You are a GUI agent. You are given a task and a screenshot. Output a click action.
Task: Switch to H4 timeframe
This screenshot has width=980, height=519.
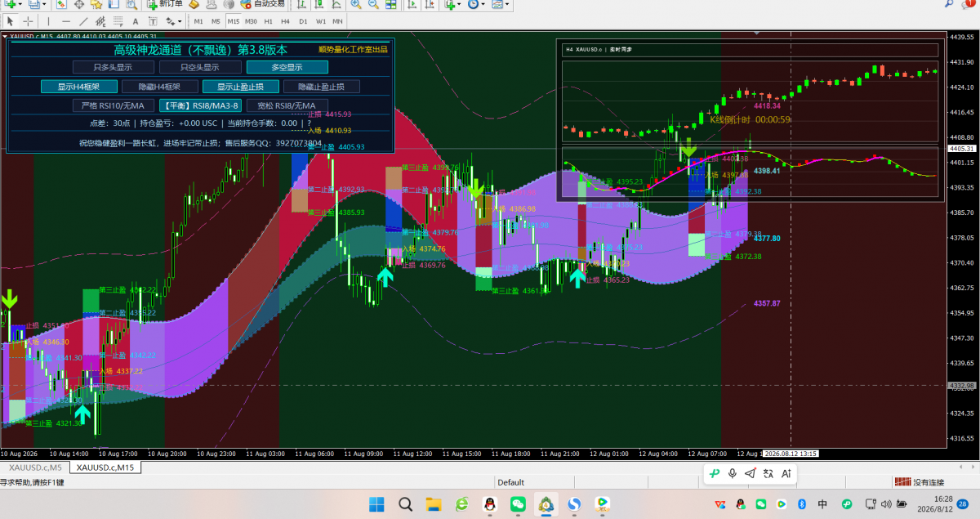pos(285,21)
